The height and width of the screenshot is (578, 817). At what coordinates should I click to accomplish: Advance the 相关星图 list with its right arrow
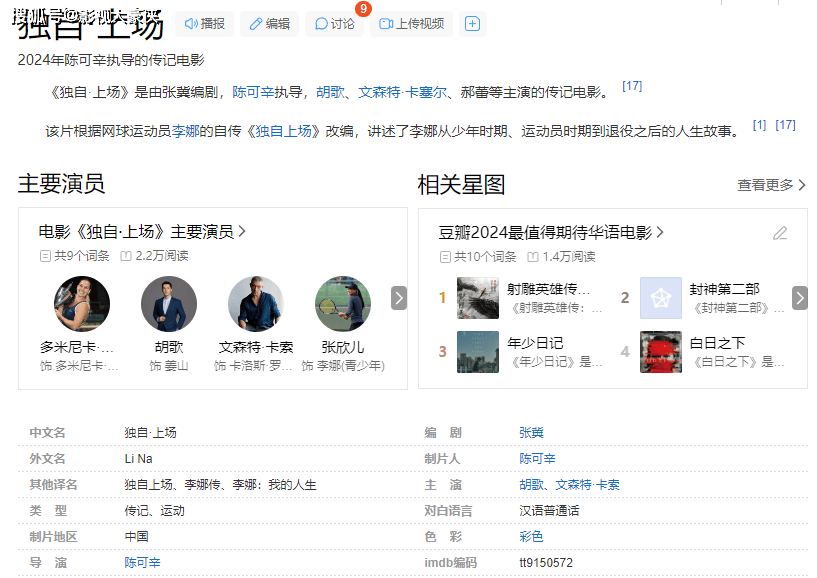(800, 298)
